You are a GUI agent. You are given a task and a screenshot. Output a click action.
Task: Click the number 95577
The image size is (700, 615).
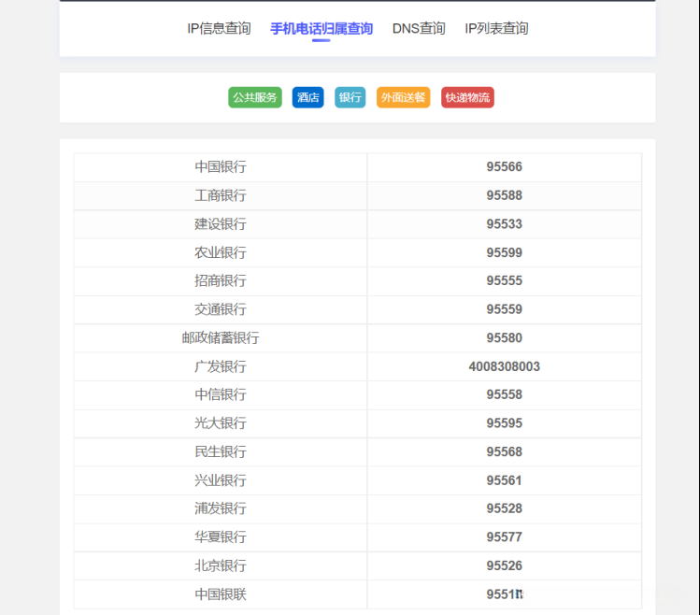(x=504, y=537)
